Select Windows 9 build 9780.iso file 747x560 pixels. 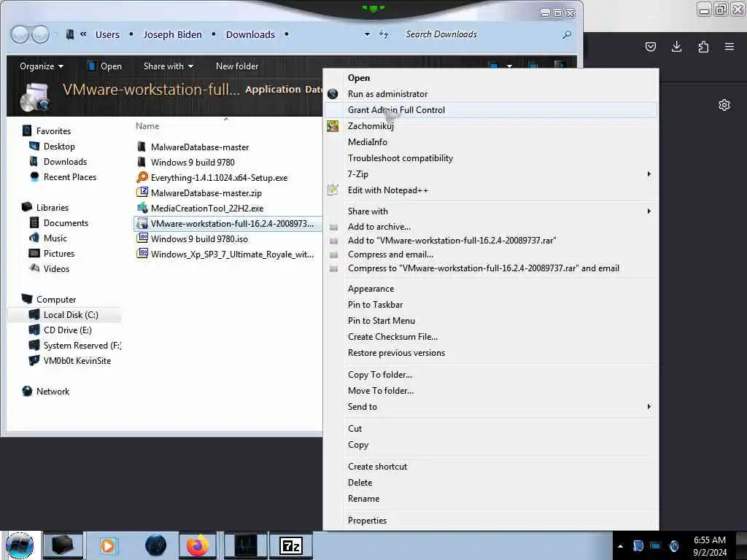click(193, 239)
